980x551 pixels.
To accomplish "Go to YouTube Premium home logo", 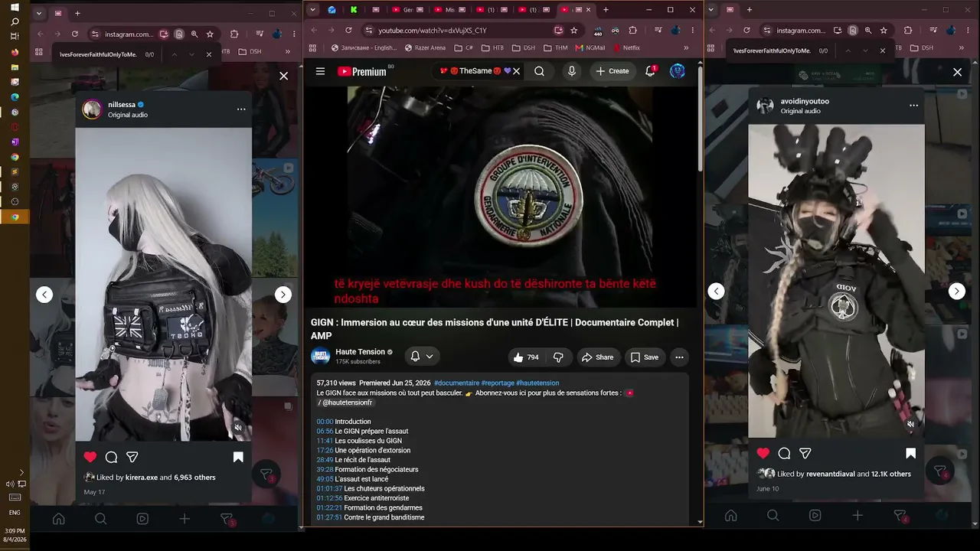I will tap(361, 71).
